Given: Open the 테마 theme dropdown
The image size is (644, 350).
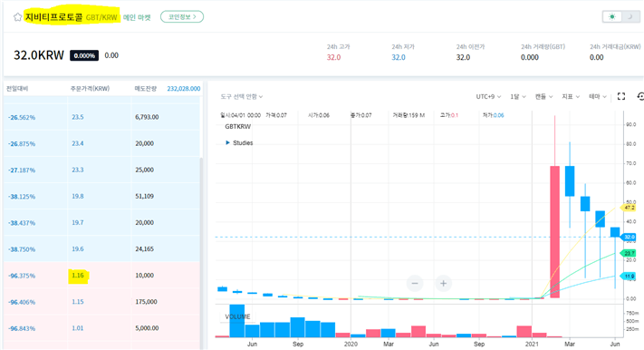Looking at the screenshot, I should (x=598, y=97).
